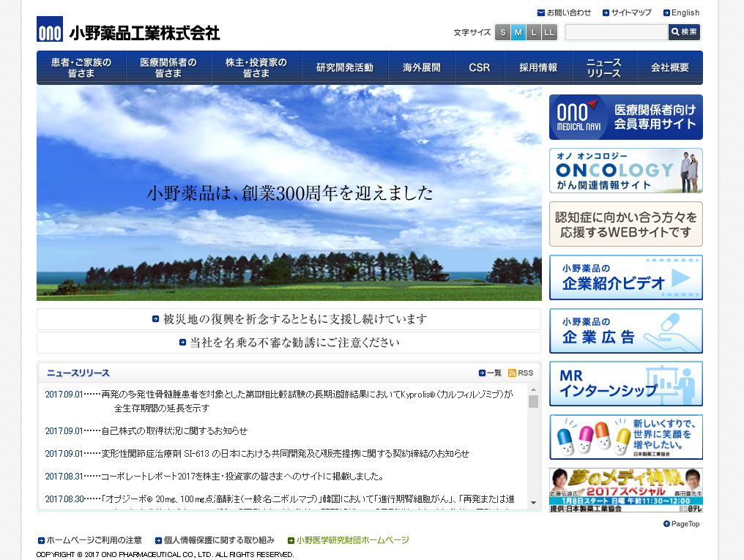Open Ono Oncology がん関連情報サイト banner
This screenshot has height=560, width=744.
tap(626, 171)
